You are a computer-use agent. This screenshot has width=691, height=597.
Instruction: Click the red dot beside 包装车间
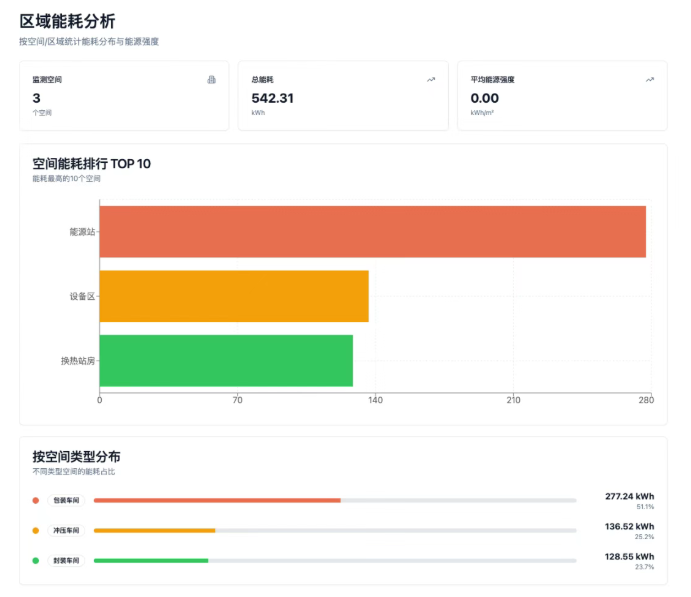36,501
